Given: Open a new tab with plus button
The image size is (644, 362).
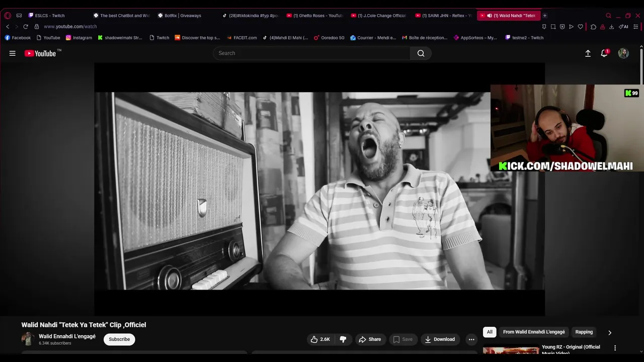Looking at the screenshot, I should [x=544, y=16].
